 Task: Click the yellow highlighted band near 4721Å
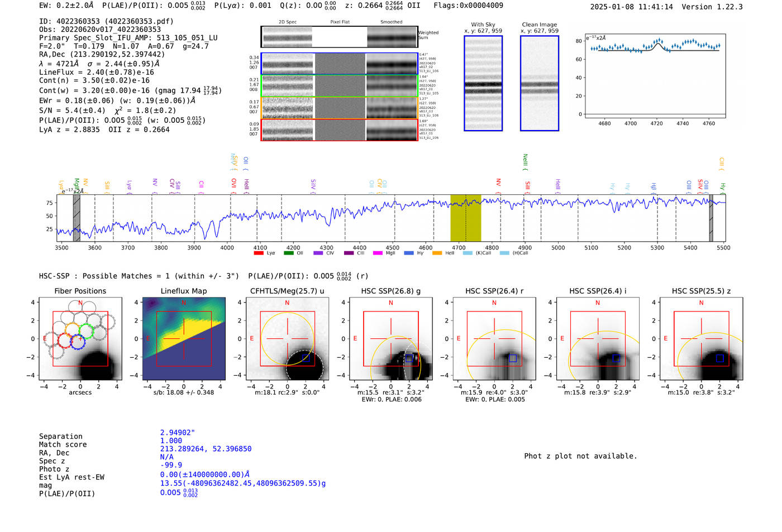click(465, 218)
